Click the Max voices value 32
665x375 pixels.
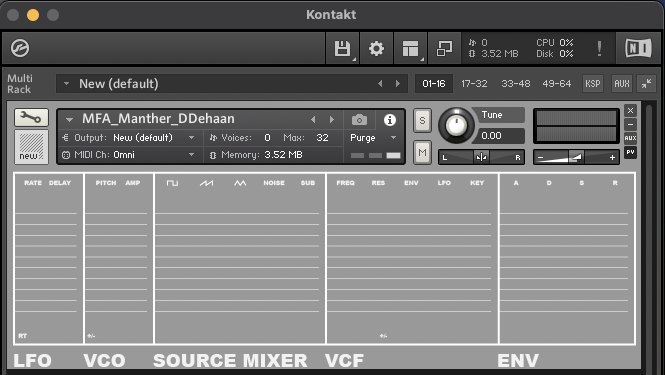point(322,138)
